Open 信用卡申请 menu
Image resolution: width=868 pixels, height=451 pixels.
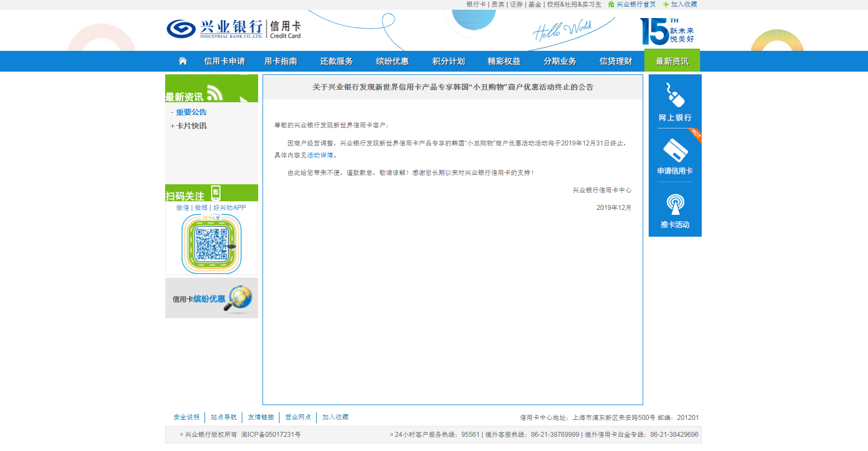point(224,61)
